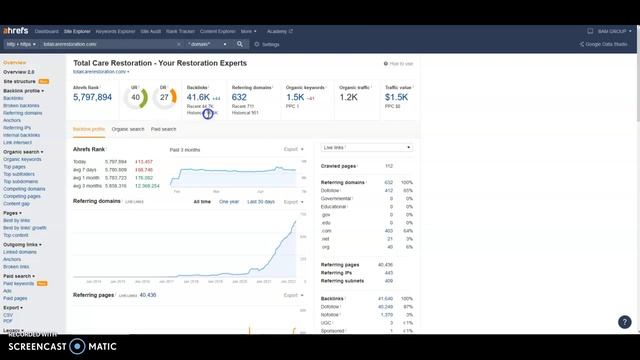
Task: Select All time range for referring domains
Action: coord(202,202)
